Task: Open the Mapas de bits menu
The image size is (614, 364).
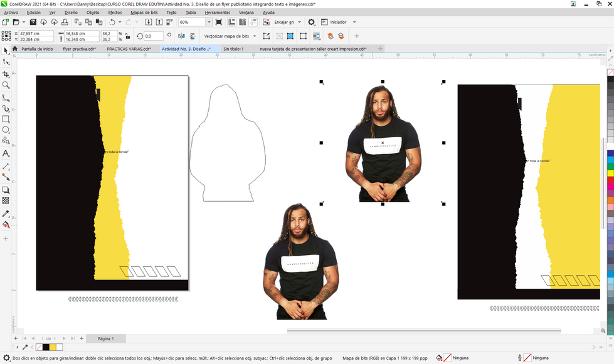Action: pos(144,13)
